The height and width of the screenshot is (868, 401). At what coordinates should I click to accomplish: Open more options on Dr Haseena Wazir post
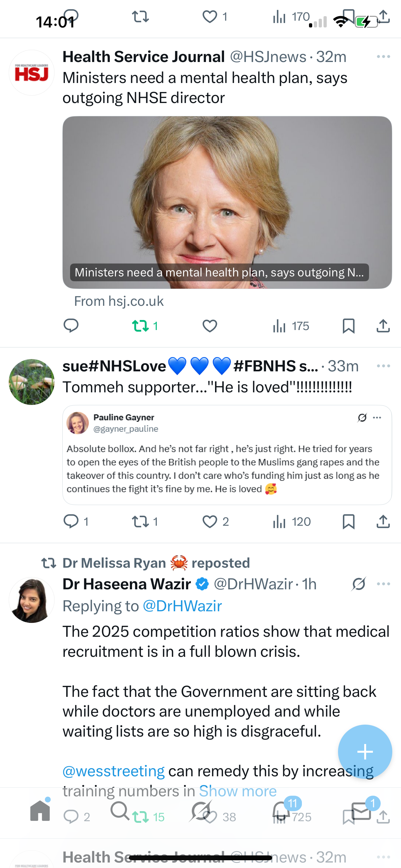point(383,584)
